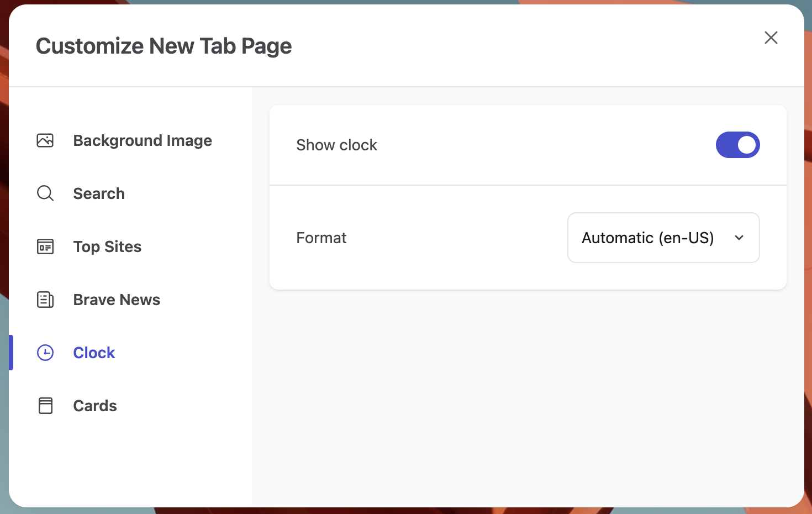
Task: Open the Format dropdown showing Automatic (en-US)
Action: click(663, 238)
